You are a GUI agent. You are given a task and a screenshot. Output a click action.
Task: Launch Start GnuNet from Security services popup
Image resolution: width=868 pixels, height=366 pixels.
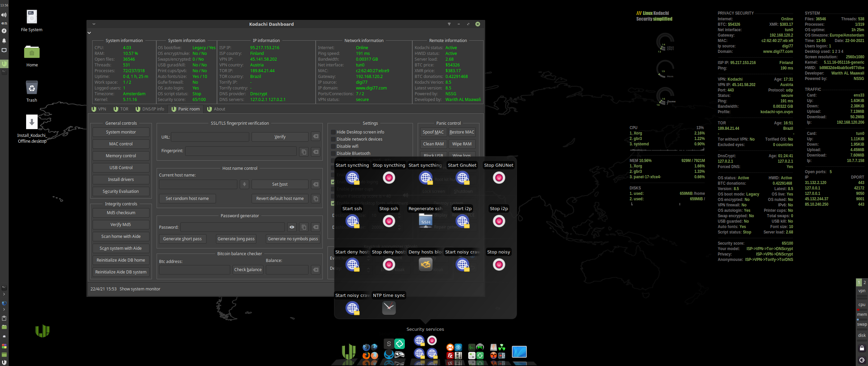tap(462, 178)
